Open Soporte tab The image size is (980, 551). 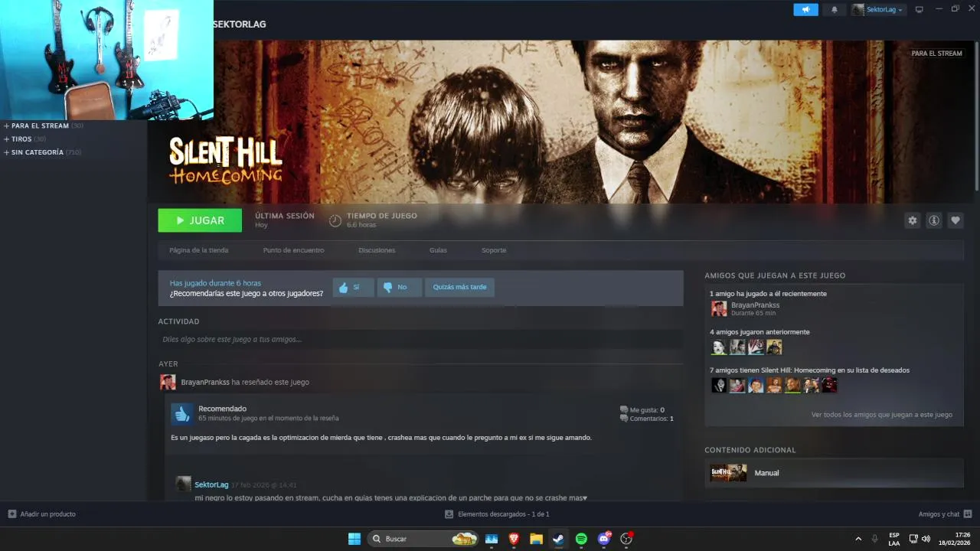[x=494, y=250]
